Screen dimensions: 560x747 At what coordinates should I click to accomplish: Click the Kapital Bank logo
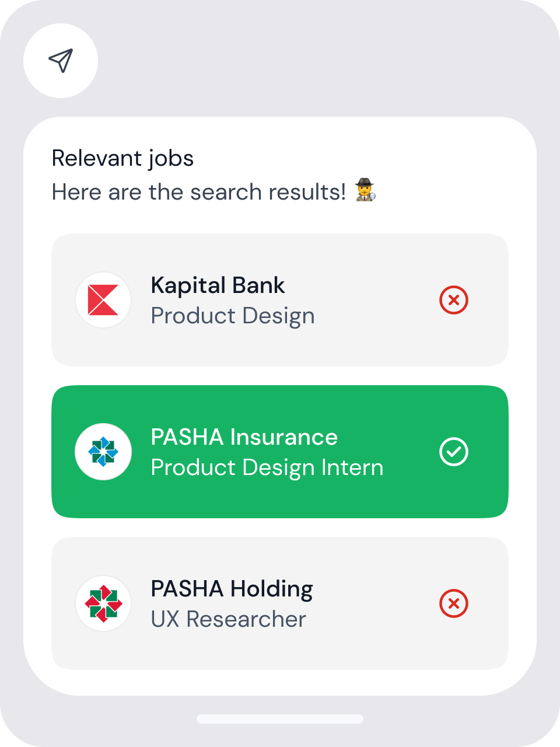tap(103, 300)
